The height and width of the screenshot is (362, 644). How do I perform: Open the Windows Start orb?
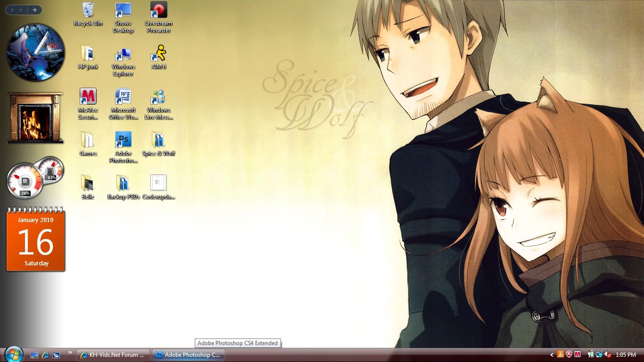click(13, 354)
